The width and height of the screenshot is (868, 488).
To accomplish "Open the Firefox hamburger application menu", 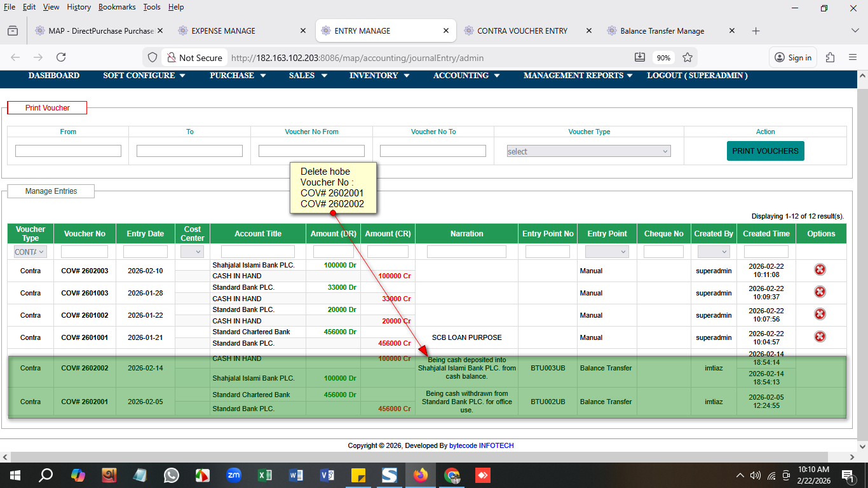I will click(x=853, y=57).
